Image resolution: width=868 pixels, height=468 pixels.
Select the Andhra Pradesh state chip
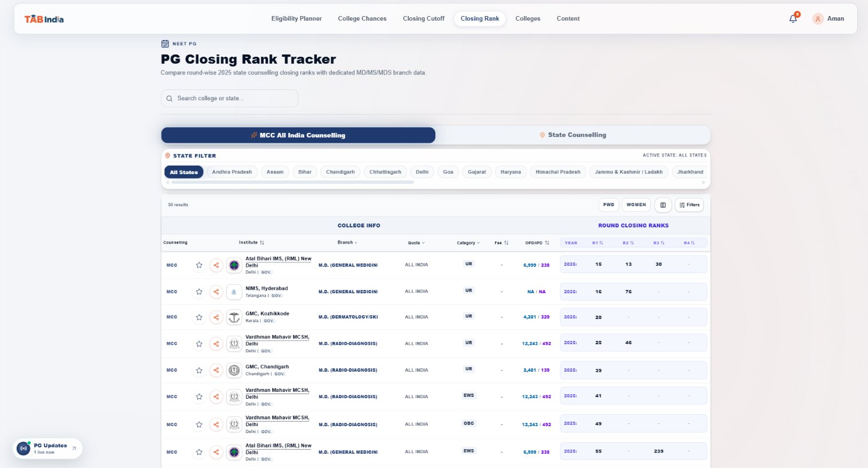pos(232,172)
